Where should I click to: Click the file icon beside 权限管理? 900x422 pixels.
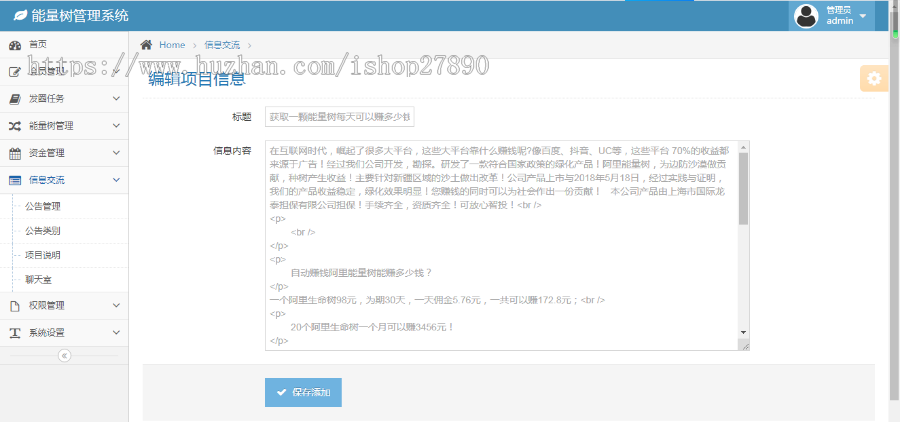[15, 306]
